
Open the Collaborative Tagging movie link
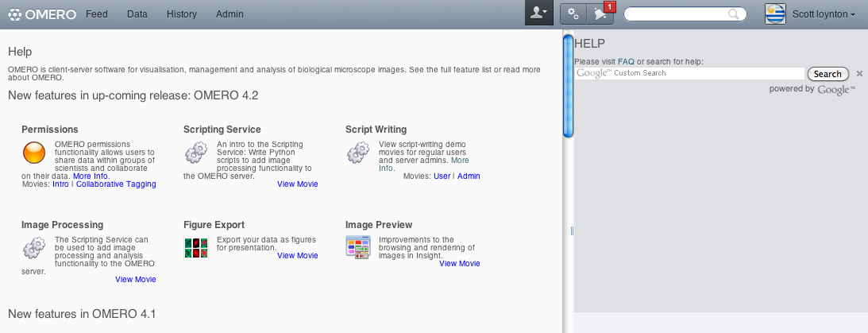[116, 184]
